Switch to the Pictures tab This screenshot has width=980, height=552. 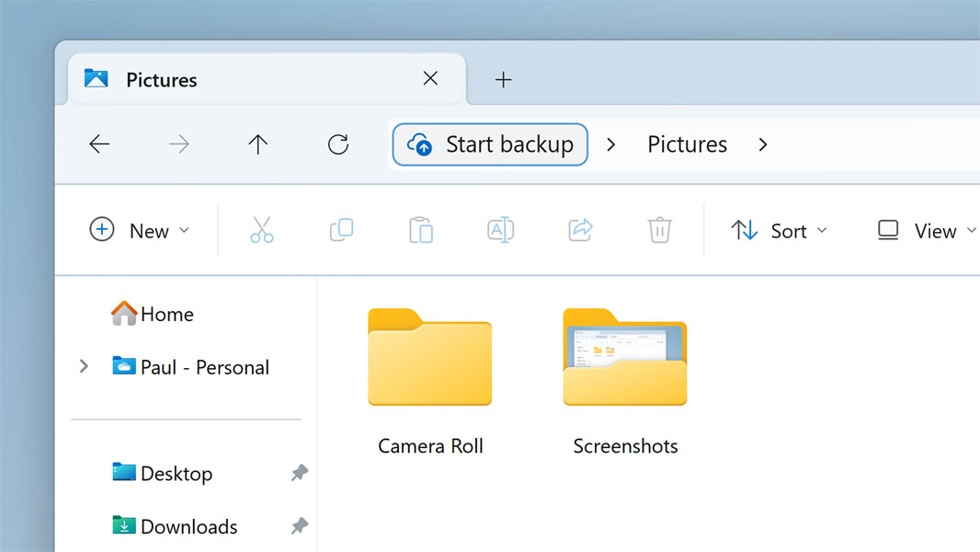pos(162,80)
